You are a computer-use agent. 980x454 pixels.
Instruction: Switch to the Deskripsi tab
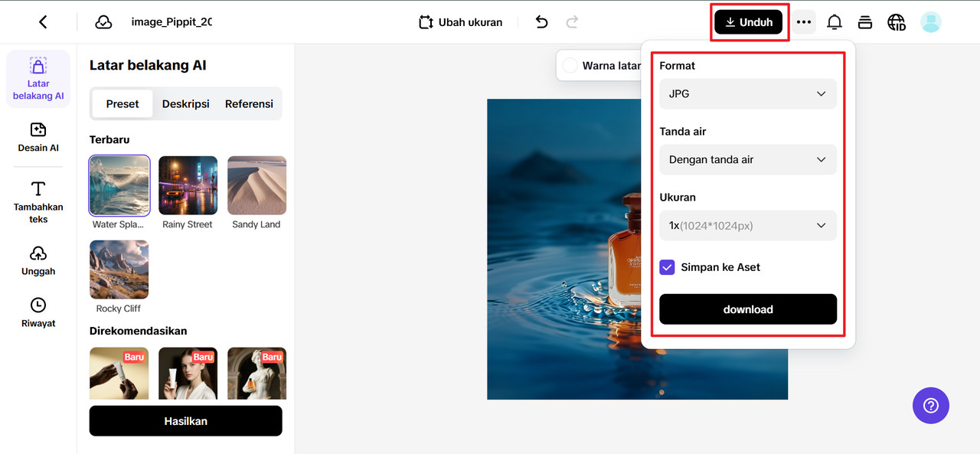click(x=185, y=104)
